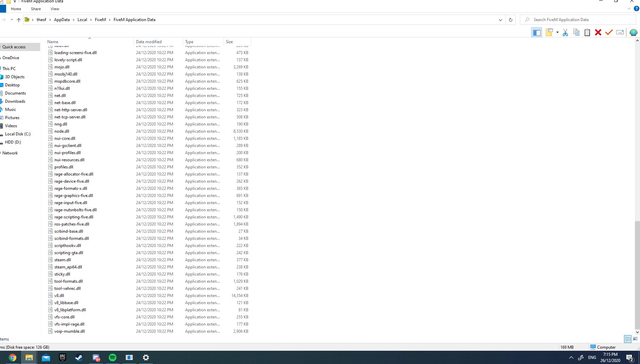Click the Paste clipboard icon
The height and width of the screenshot is (364, 640).
[587, 32]
